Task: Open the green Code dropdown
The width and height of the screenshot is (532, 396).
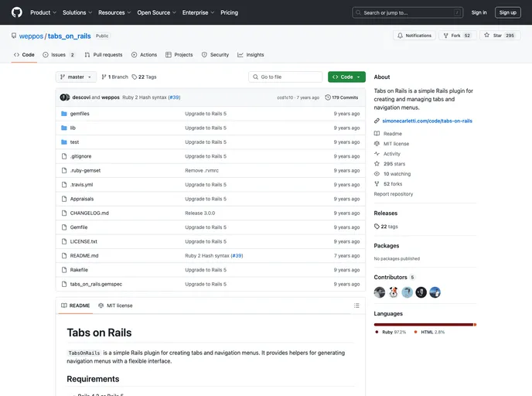Action: [346, 77]
